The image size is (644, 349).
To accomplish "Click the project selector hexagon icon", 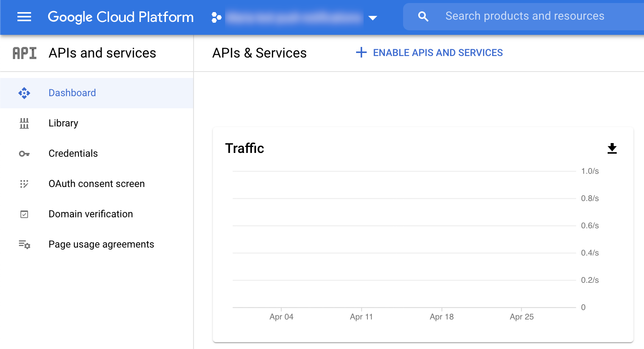I will click(216, 17).
